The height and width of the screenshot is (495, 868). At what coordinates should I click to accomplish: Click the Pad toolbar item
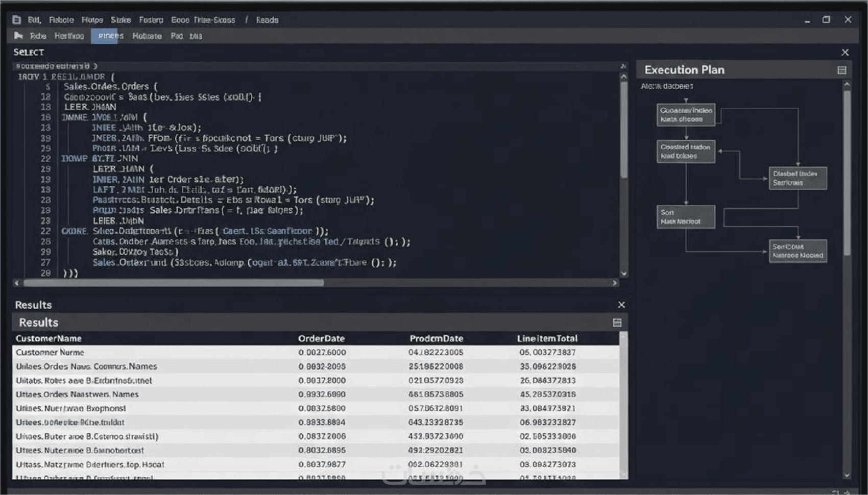(x=177, y=36)
